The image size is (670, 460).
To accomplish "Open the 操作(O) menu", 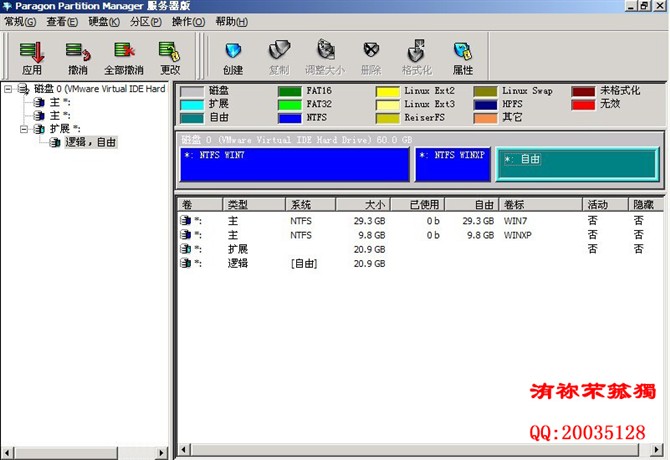I will (188, 22).
